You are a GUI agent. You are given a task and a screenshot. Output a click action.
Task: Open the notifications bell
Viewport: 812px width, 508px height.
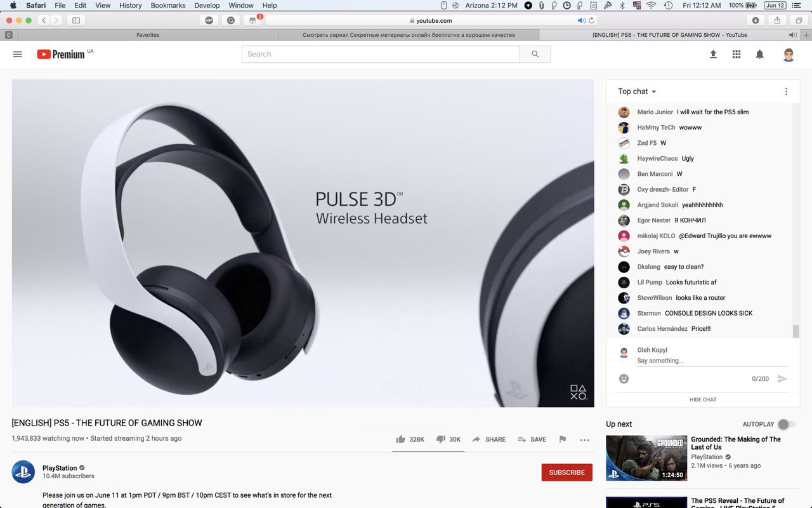point(759,55)
